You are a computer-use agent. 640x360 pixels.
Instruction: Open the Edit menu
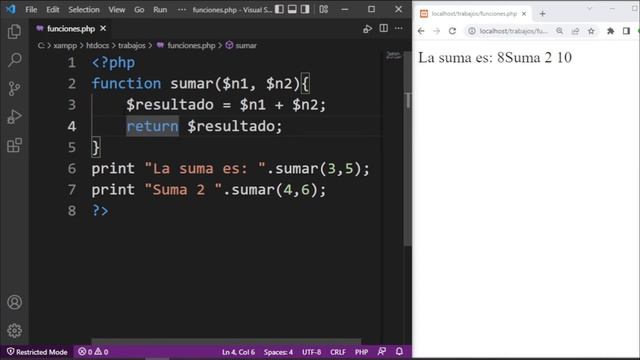tap(52, 9)
